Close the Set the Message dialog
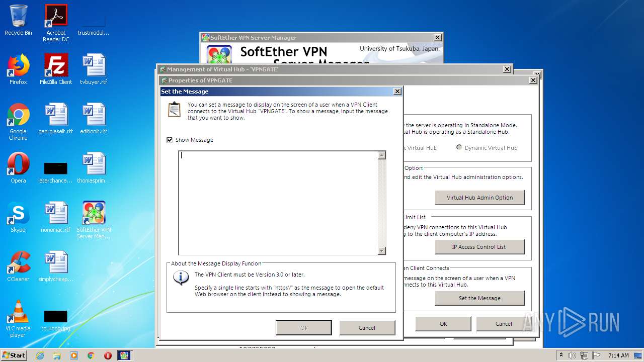Image resolution: width=644 pixels, height=362 pixels. [x=397, y=92]
